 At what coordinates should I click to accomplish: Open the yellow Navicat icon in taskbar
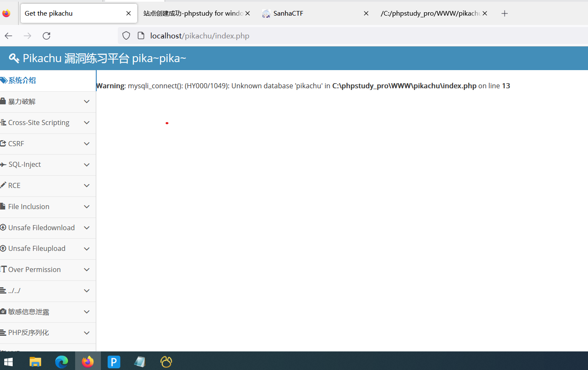166,362
